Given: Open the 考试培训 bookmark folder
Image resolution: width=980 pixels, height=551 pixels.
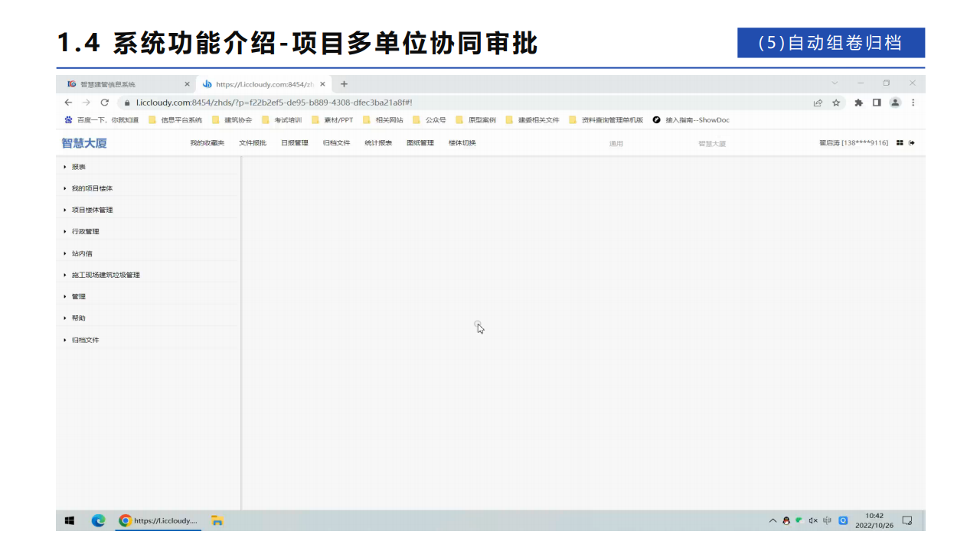Looking at the screenshot, I should 282,120.
